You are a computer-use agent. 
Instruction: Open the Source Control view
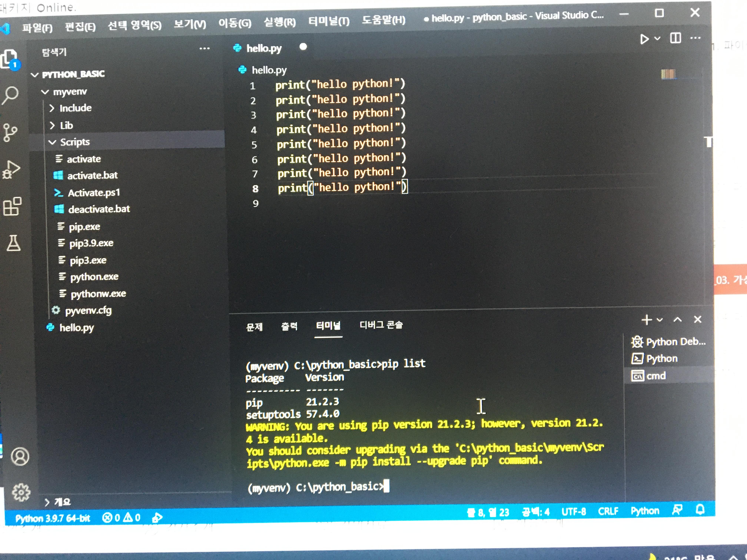pyautogui.click(x=10, y=132)
